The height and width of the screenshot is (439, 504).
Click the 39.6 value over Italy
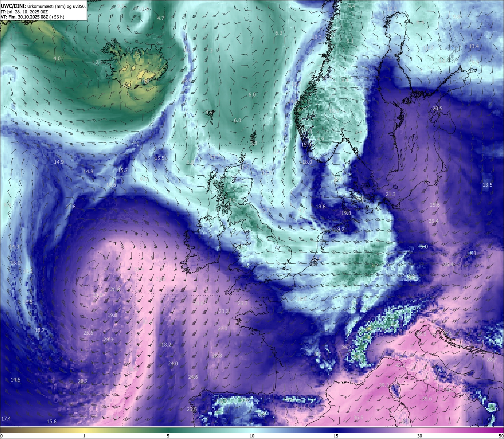[427, 399]
